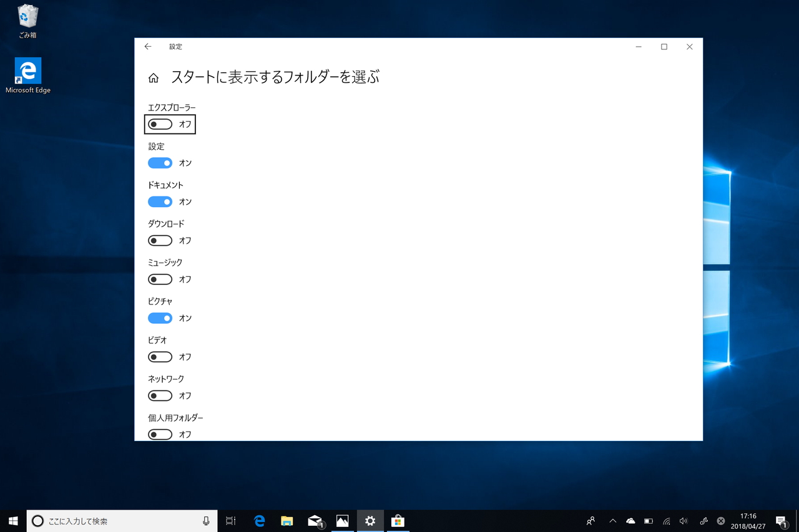This screenshot has height=532, width=799.
Task: Open the Action Center notifications
Action: click(x=781, y=521)
